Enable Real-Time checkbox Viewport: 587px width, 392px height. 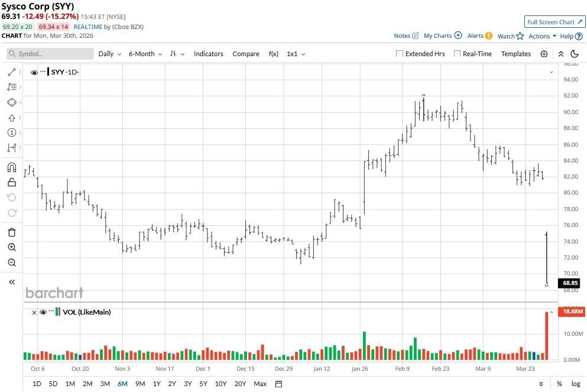tap(457, 54)
